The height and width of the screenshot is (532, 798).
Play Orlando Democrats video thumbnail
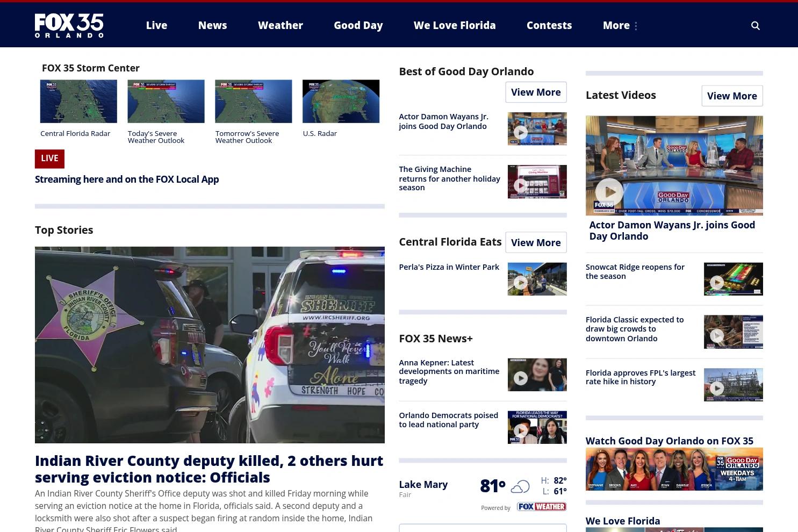point(537,427)
